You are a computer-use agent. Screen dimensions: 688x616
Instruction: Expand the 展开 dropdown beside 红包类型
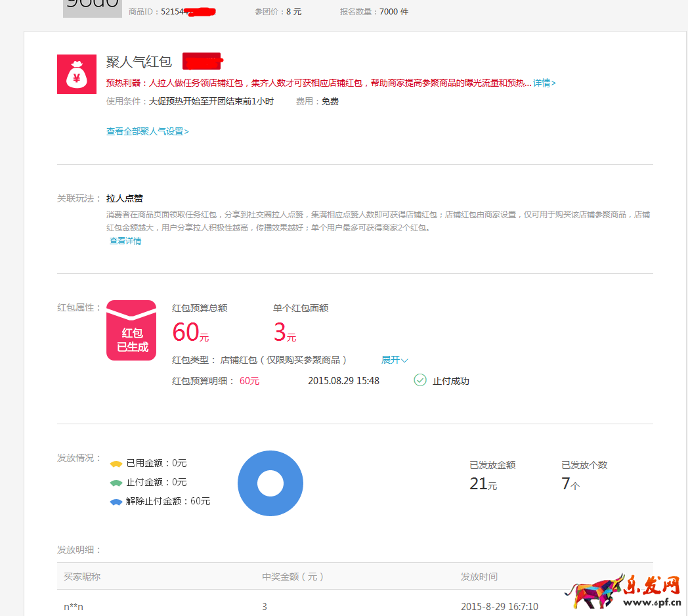[x=394, y=359]
